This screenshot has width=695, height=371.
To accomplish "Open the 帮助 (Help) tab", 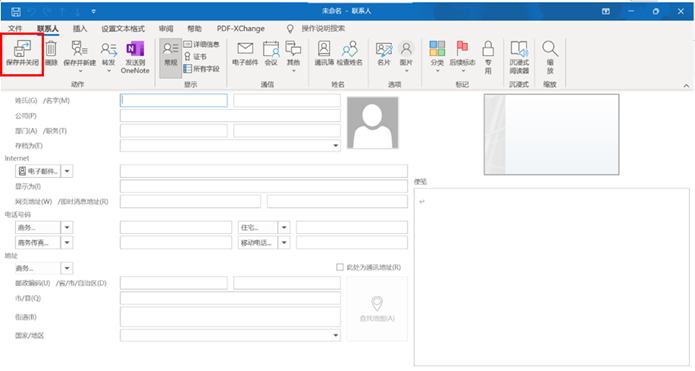I will 194,29.
